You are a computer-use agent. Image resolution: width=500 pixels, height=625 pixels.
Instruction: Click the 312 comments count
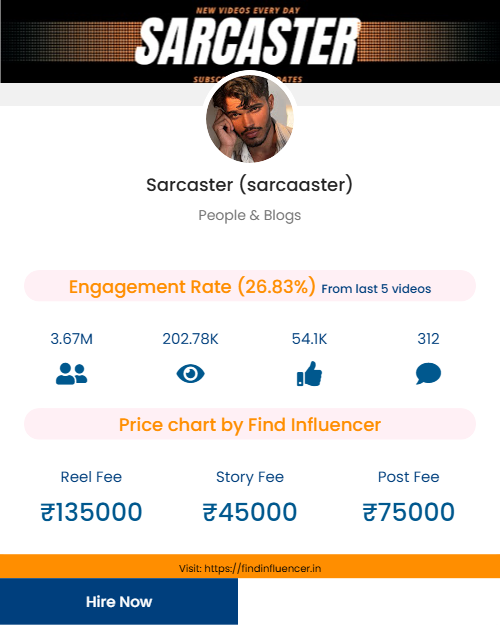click(428, 339)
